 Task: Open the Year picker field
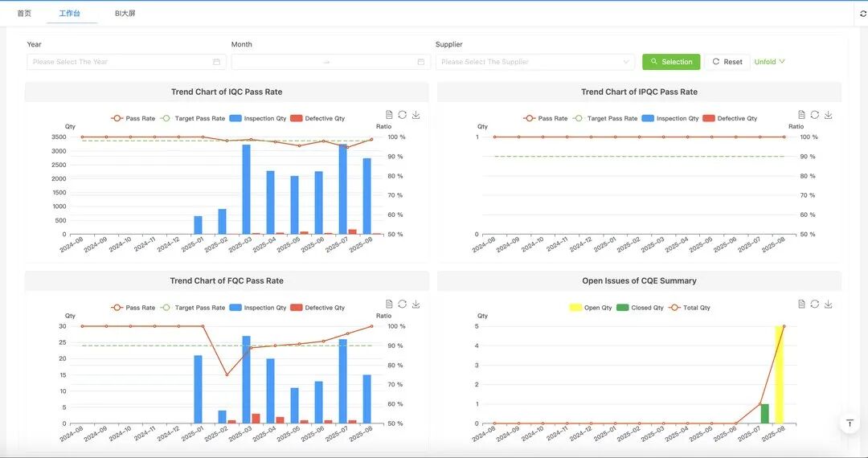coord(126,62)
